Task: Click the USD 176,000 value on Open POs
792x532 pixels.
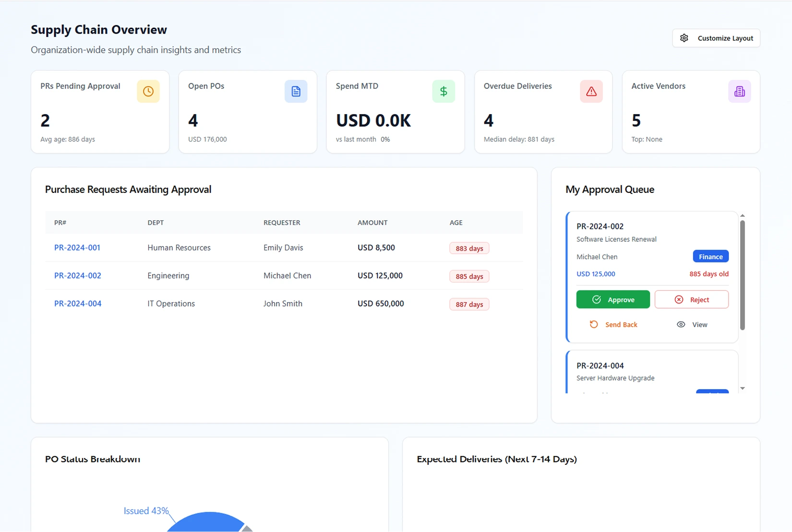Action: tap(207, 139)
